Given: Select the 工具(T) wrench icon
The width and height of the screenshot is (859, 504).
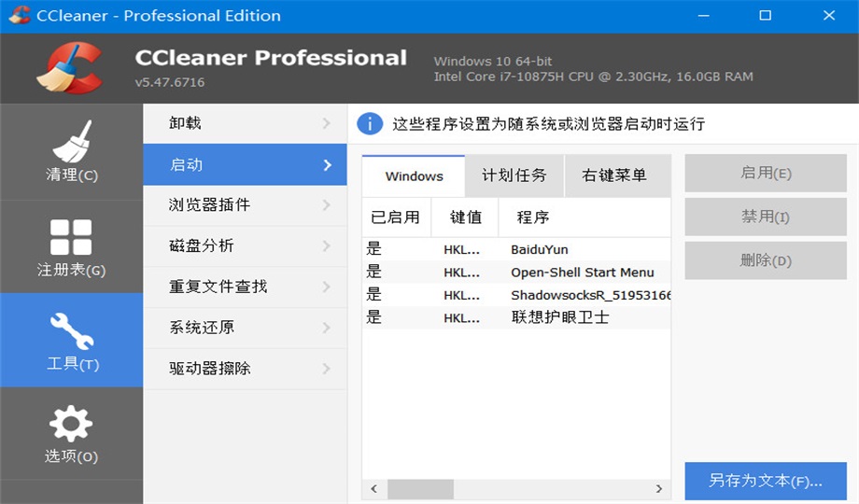Looking at the screenshot, I should [x=72, y=331].
